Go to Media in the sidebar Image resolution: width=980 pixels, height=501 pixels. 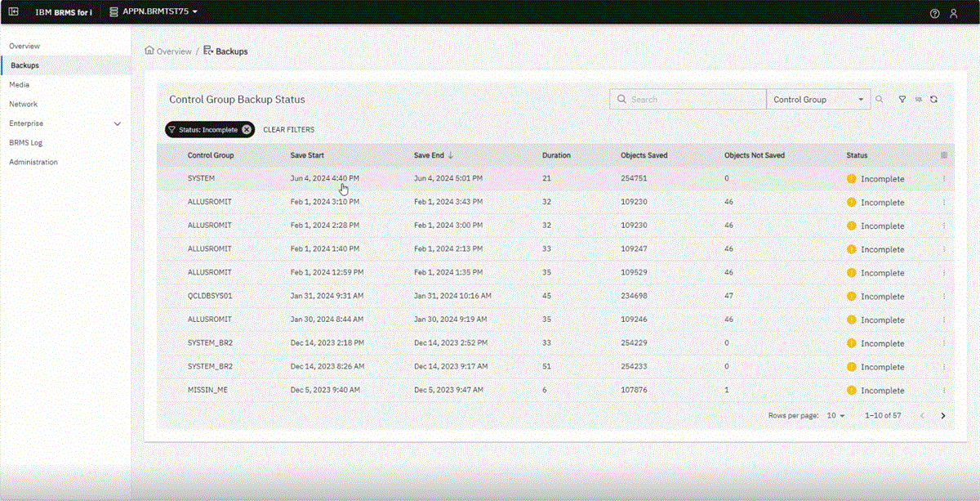[19, 84]
